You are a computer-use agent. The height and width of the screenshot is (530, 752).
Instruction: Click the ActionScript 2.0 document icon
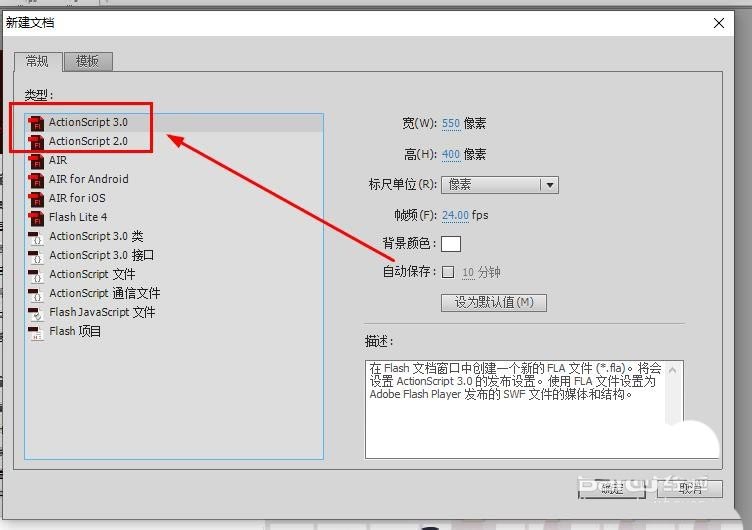pos(36,142)
